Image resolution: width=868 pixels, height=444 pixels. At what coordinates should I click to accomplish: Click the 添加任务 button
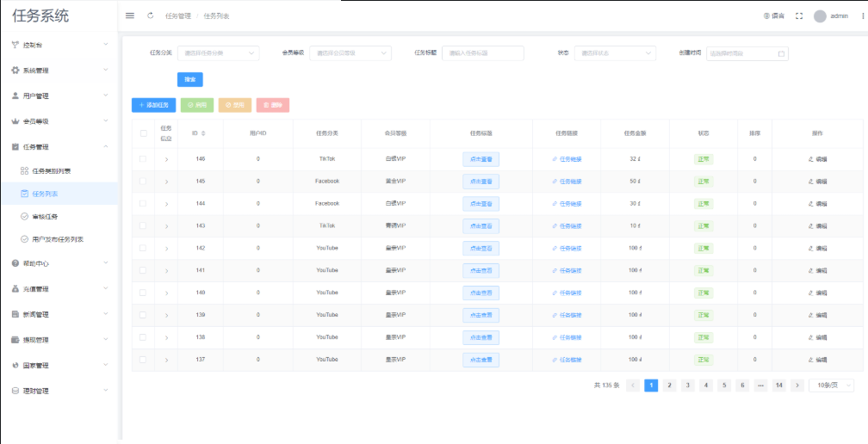154,105
